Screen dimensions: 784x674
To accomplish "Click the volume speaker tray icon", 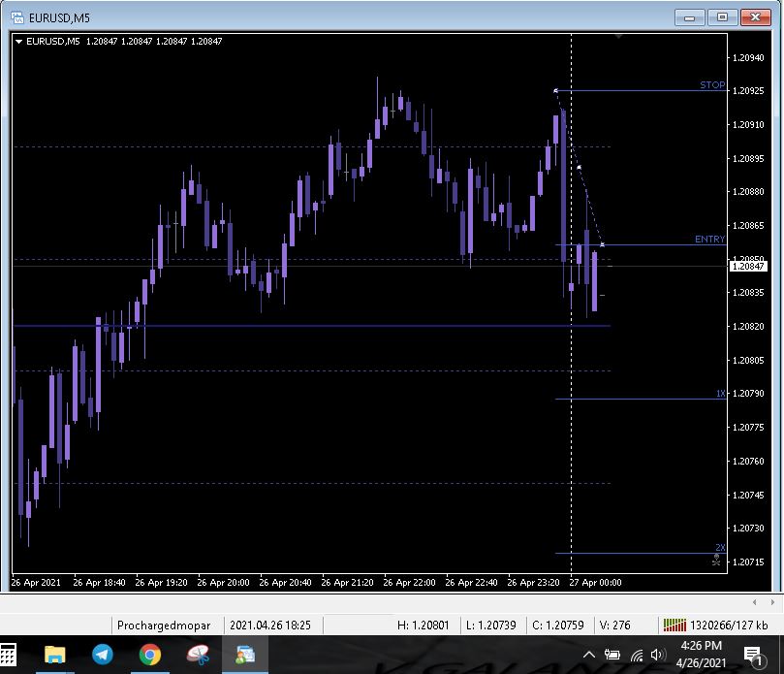I will click(x=658, y=655).
